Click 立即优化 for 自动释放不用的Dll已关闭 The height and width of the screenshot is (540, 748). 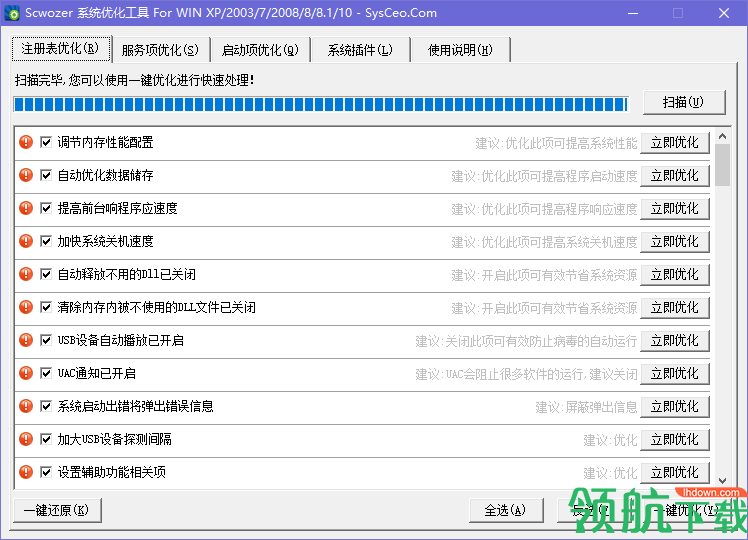[x=675, y=274]
